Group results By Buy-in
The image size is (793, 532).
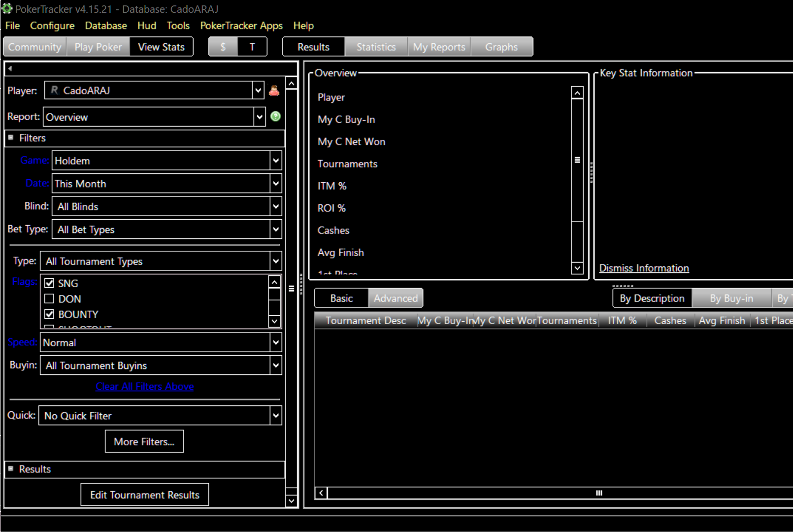click(731, 298)
